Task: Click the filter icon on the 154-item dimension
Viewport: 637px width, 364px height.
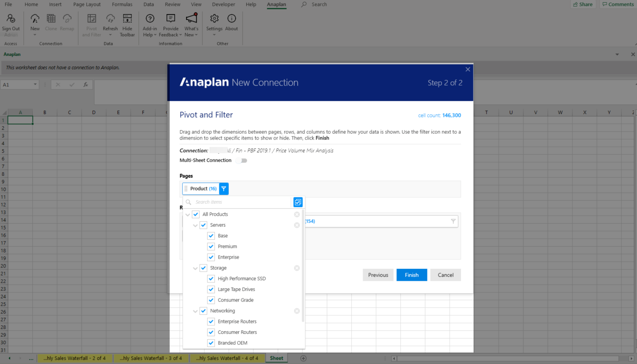Action: tap(453, 221)
